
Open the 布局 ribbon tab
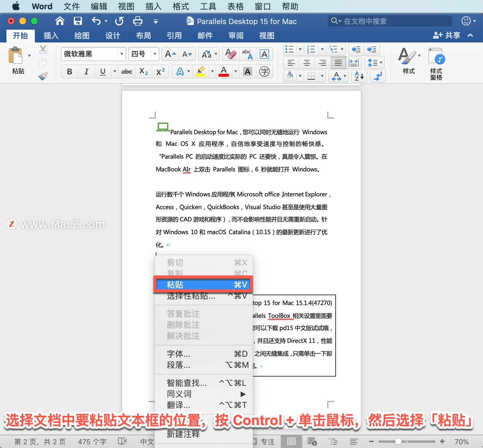[144, 36]
